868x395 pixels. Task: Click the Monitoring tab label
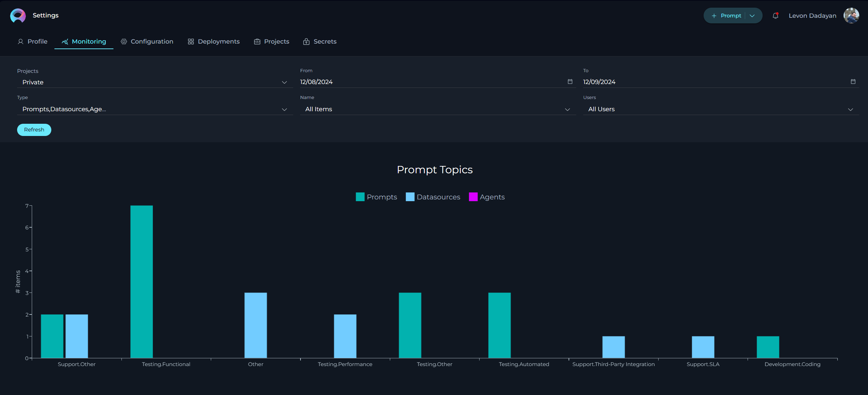tap(89, 41)
